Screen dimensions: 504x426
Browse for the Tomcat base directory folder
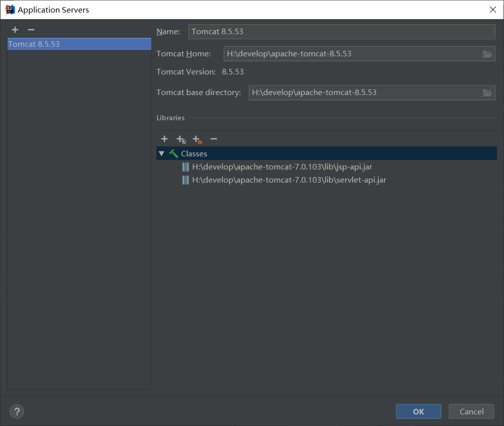pos(487,93)
